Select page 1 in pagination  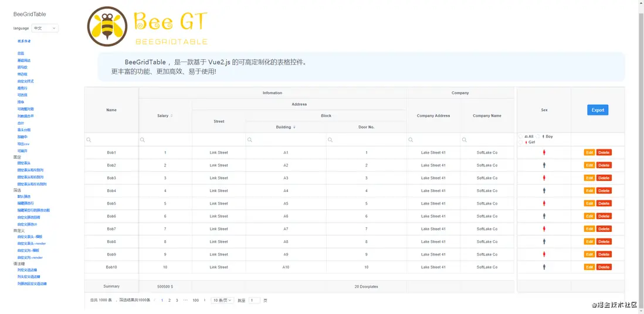(162, 301)
